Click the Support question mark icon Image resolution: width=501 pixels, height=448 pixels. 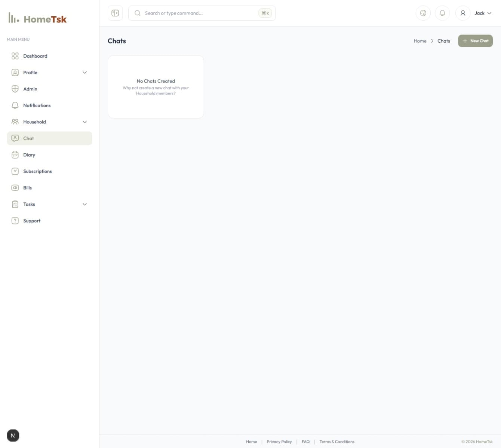(15, 221)
